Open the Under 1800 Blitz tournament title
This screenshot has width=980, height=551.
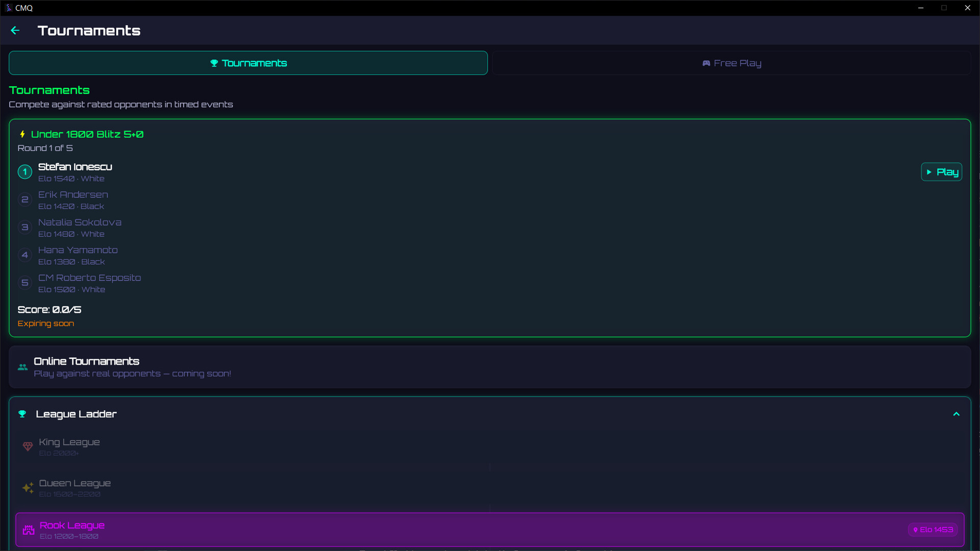87,134
